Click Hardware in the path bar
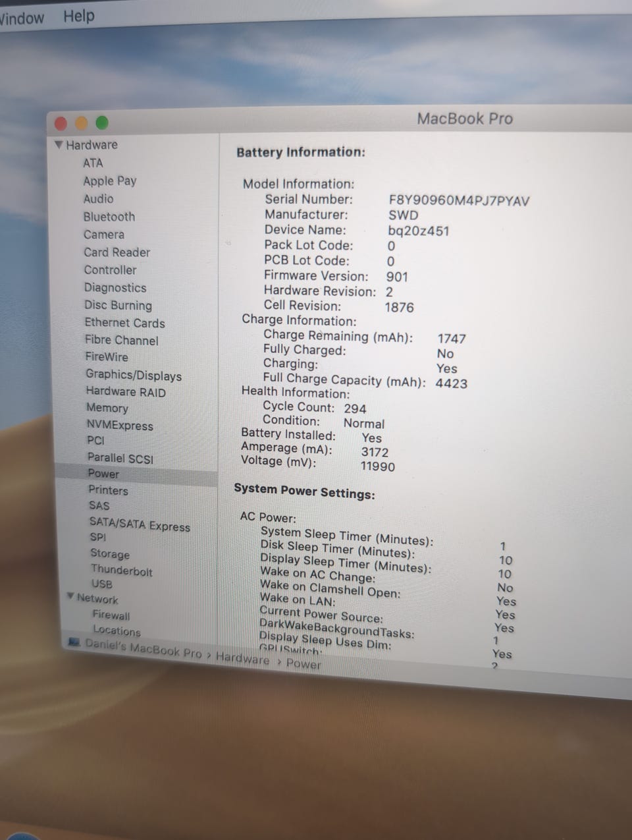632x840 pixels. point(242,658)
